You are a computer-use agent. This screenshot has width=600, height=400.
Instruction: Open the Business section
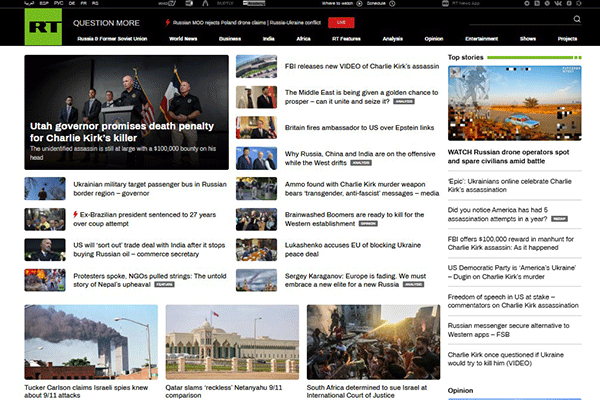click(x=230, y=39)
